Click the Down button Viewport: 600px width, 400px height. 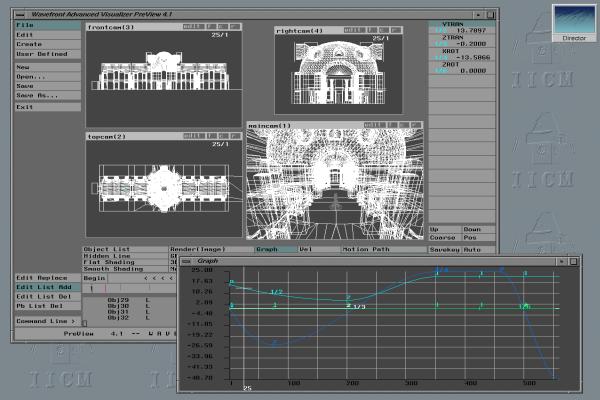(x=478, y=229)
